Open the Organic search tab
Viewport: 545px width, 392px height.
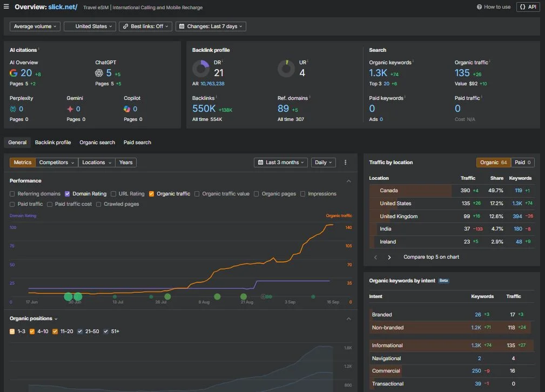[x=97, y=143]
